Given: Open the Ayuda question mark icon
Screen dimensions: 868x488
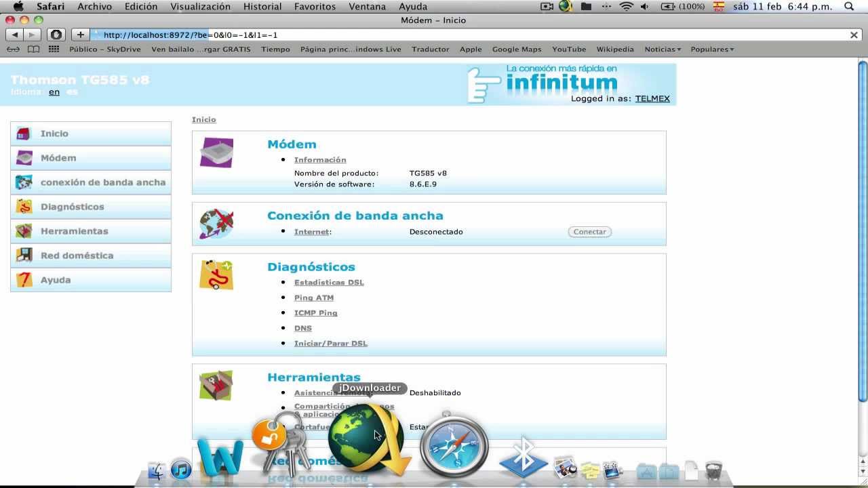Looking at the screenshot, I should coord(24,280).
